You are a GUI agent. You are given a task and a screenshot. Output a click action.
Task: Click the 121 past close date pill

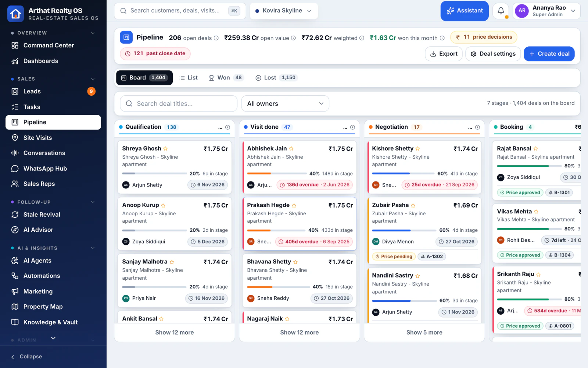point(155,54)
